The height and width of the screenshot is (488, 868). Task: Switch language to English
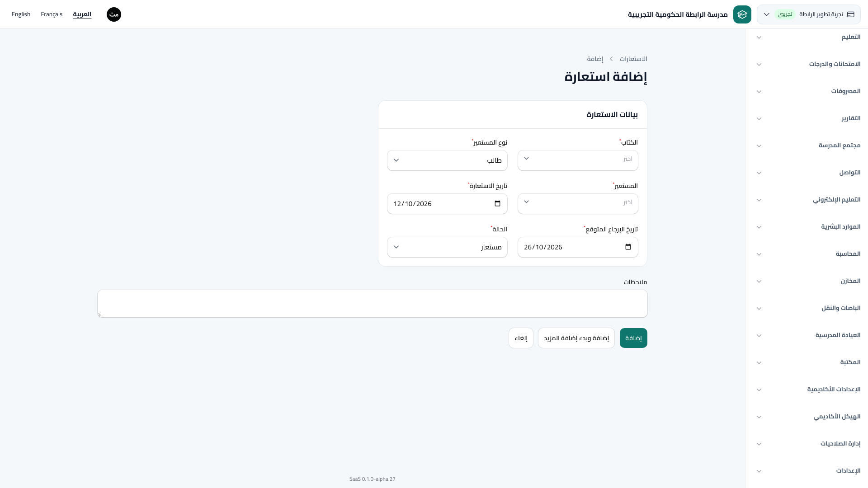click(x=21, y=14)
